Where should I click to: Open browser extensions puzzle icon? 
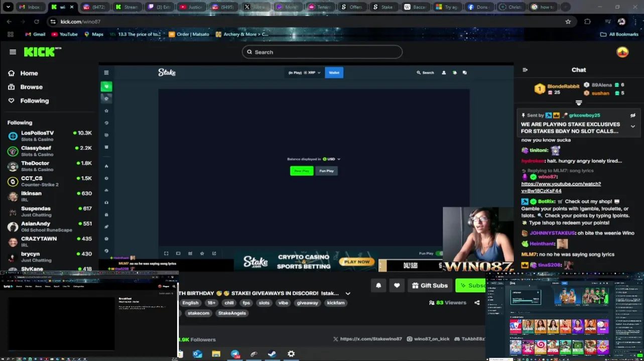coord(587,22)
